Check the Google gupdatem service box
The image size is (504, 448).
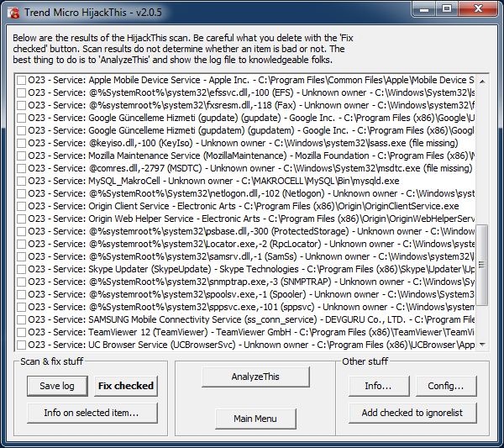(x=21, y=130)
